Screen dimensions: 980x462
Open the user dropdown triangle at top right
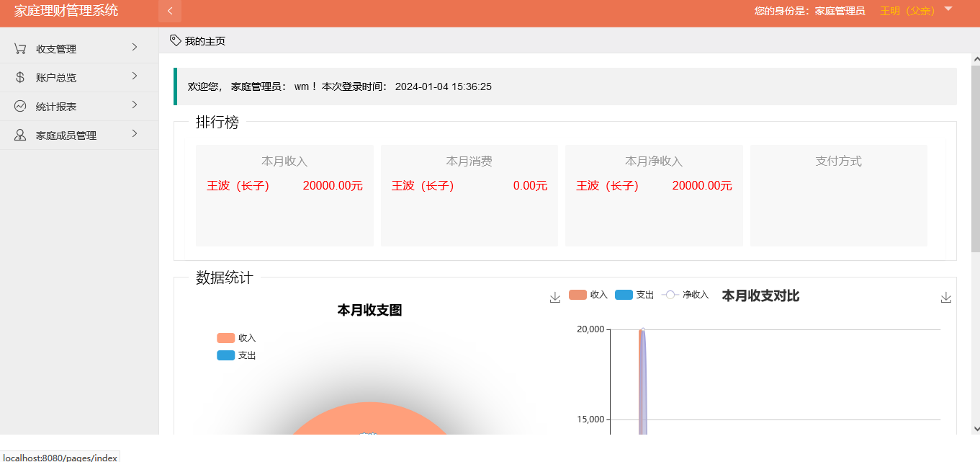pos(948,9)
